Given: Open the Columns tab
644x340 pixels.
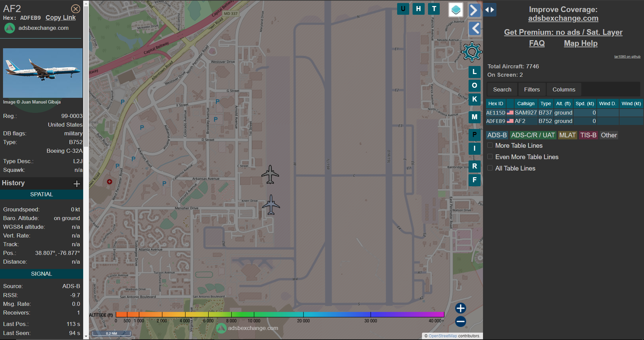Looking at the screenshot, I should coord(564,90).
